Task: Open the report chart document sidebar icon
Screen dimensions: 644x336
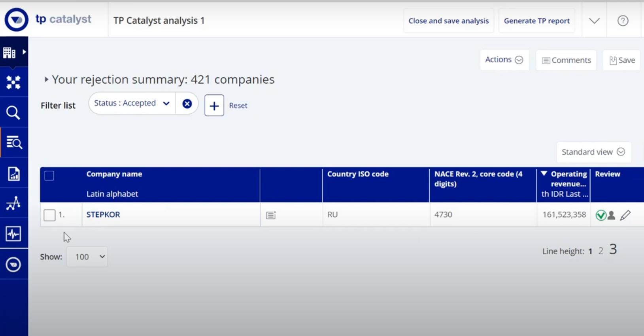Action: (14, 173)
